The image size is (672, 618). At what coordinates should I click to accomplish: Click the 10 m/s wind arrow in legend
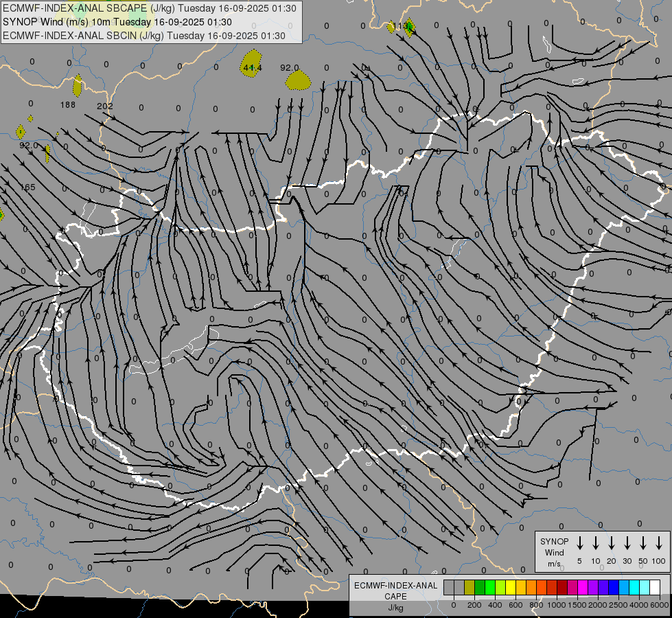596,543
